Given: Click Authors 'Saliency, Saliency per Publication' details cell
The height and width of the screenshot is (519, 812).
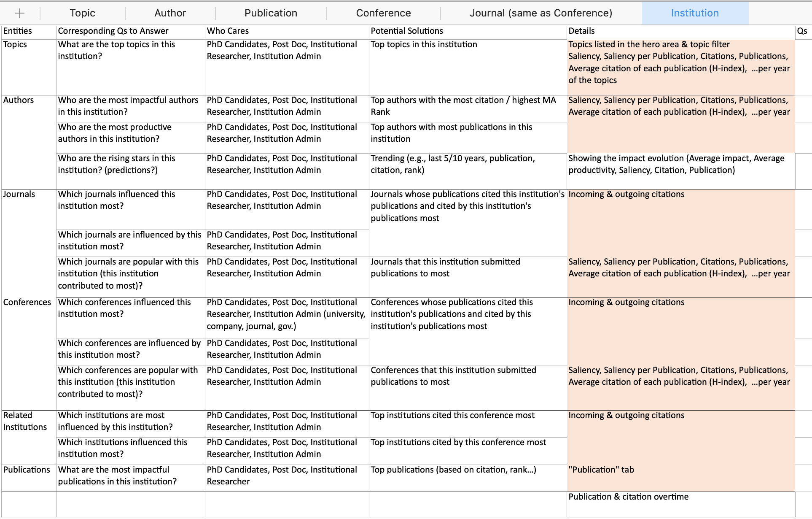Looking at the screenshot, I should [681, 124].
